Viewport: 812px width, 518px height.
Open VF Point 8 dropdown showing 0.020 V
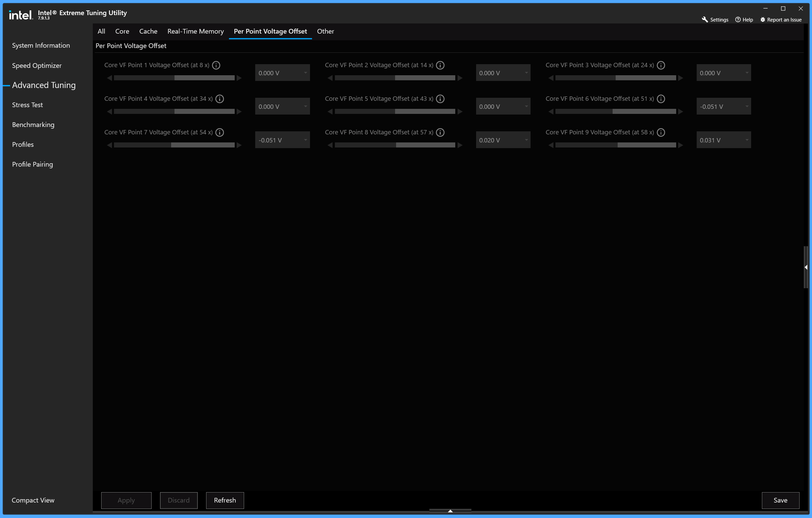pos(503,140)
